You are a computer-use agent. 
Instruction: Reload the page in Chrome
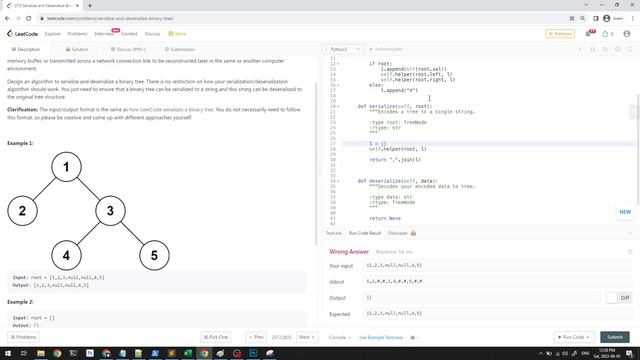pos(29,18)
